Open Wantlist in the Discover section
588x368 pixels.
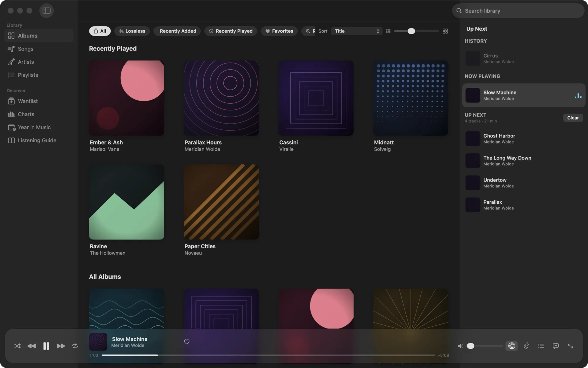point(39,101)
